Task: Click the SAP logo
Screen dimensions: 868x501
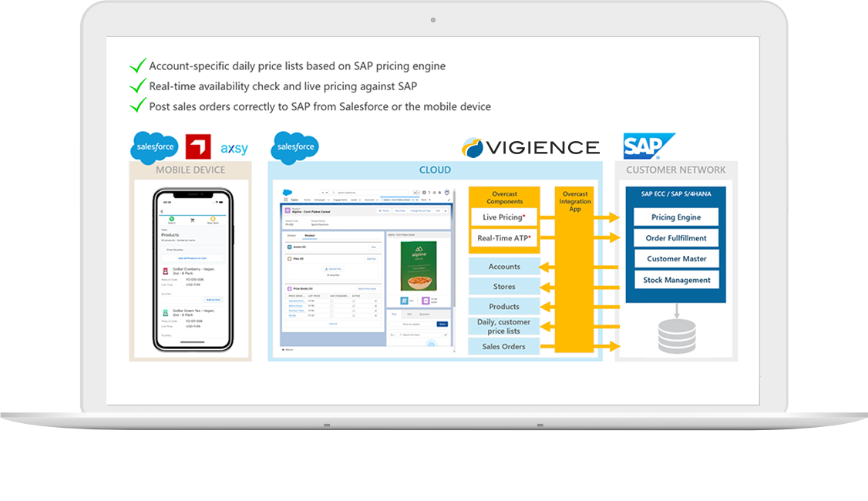Action: [x=648, y=146]
